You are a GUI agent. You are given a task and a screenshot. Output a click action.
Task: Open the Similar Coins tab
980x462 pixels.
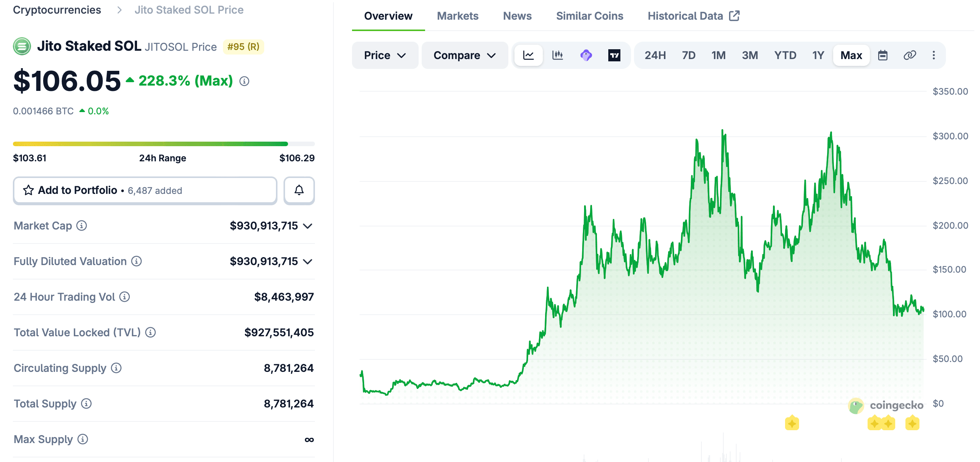click(x=589, y=16)
